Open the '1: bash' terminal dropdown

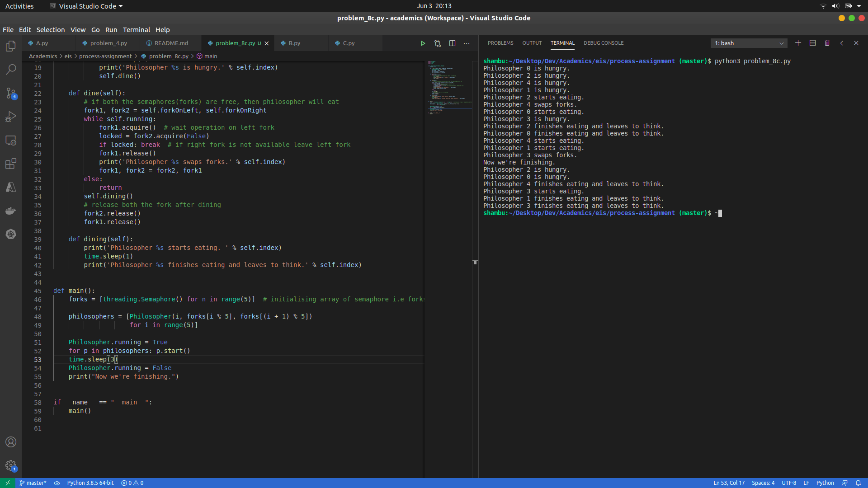point(749,43)
